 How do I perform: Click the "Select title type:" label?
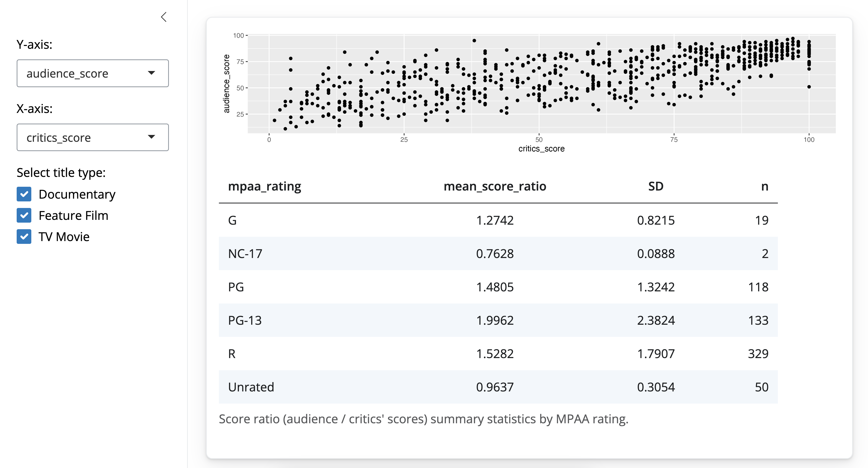61,173
